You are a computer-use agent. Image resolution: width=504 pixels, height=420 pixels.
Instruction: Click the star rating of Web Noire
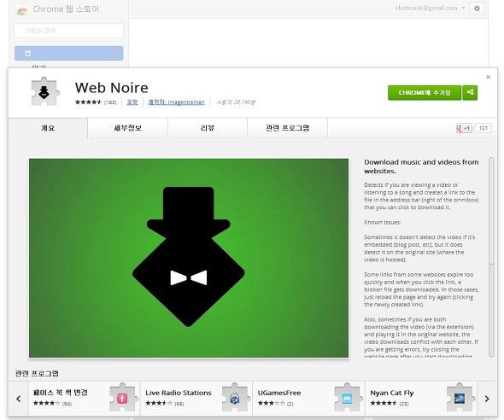pyautogui.click(x=88, y=102)
